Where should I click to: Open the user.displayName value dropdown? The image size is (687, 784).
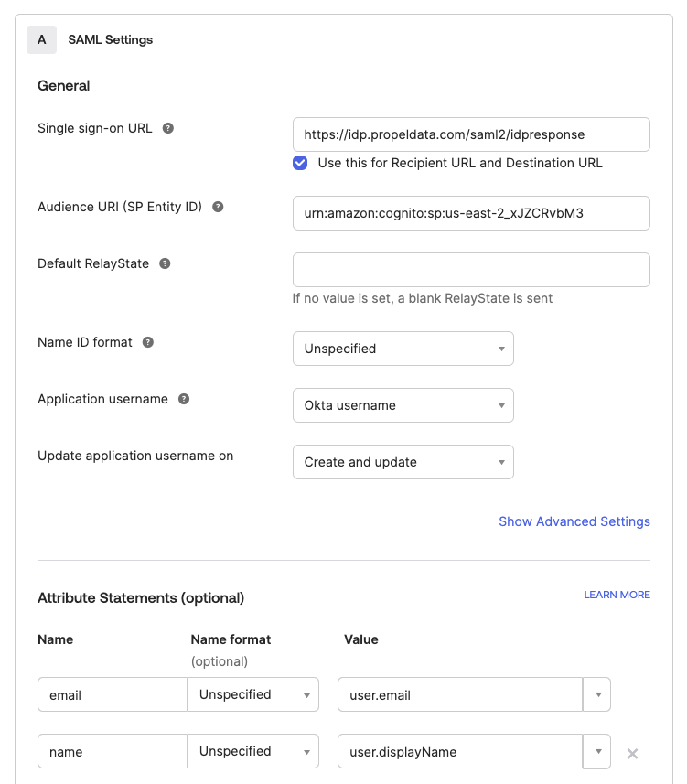[596, 751]
